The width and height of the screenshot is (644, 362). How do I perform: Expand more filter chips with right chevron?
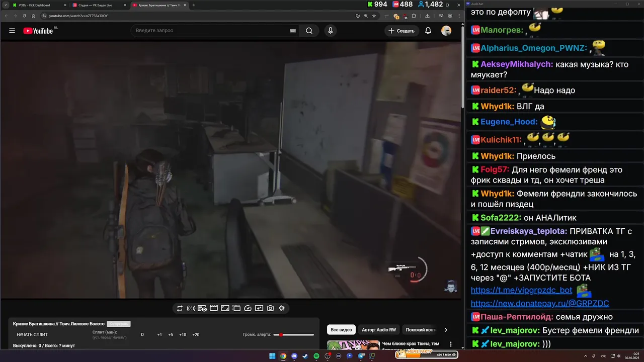click(x=446, y=330)
